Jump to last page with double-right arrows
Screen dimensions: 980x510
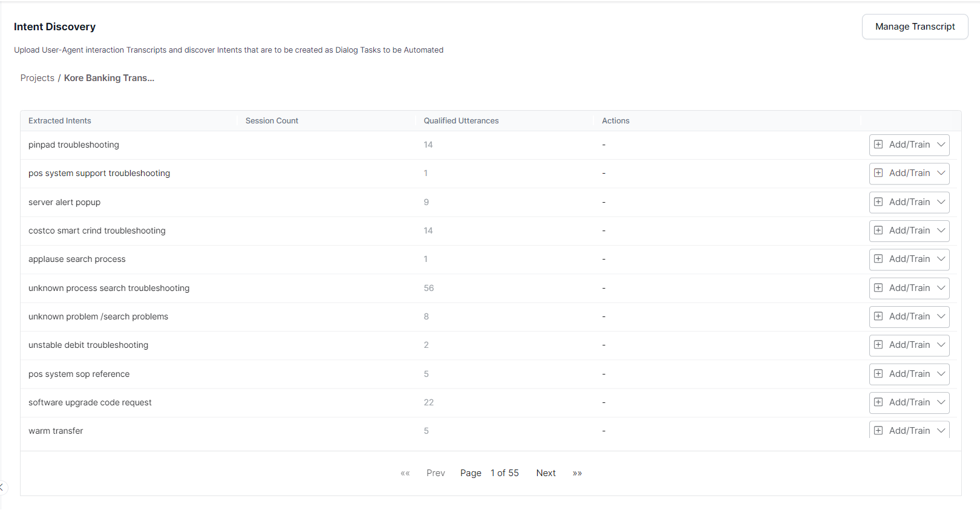(x=577, y=473)
